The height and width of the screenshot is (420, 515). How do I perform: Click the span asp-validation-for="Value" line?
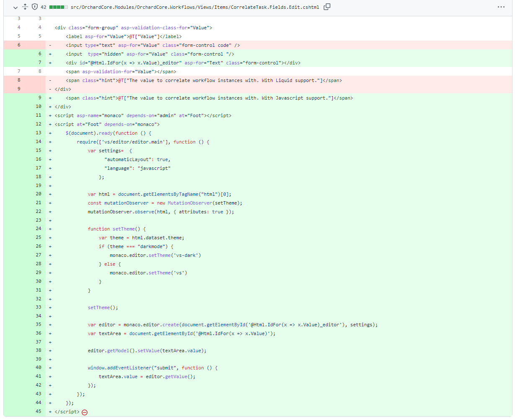point(258,72)
